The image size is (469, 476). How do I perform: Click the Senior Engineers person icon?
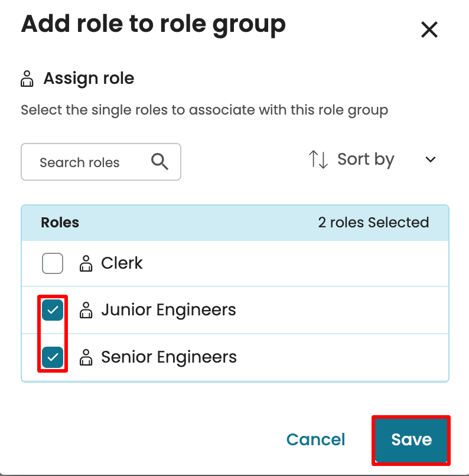[x=86, y=357]
